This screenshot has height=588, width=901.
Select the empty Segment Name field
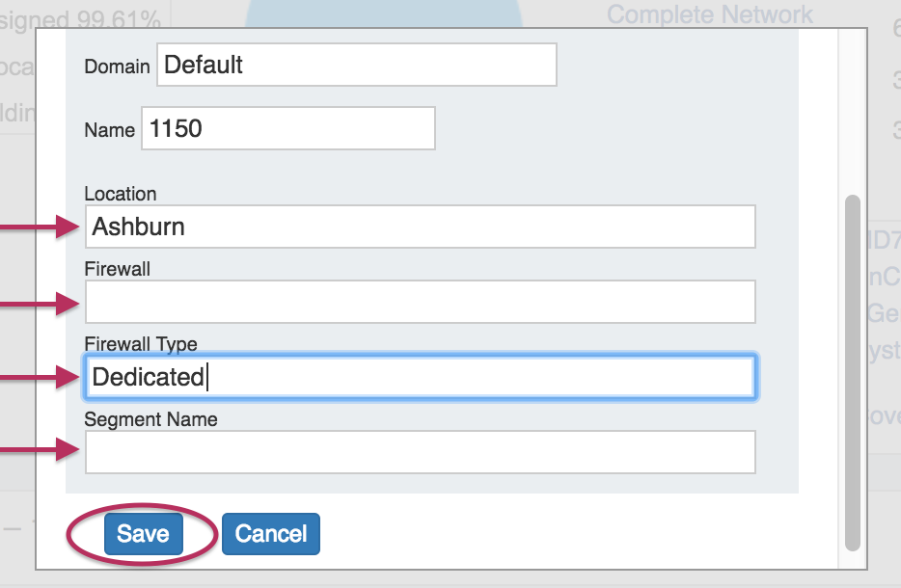tap(420, 452)
